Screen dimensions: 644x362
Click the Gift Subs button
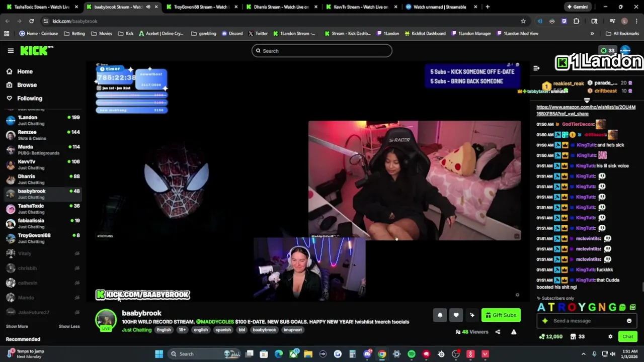(501, 315)
